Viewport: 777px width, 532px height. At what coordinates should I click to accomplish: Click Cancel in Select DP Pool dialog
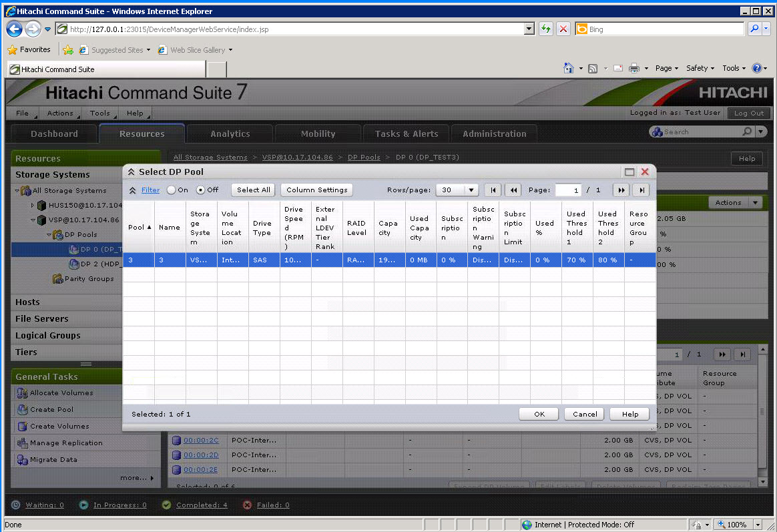point(585,414)
